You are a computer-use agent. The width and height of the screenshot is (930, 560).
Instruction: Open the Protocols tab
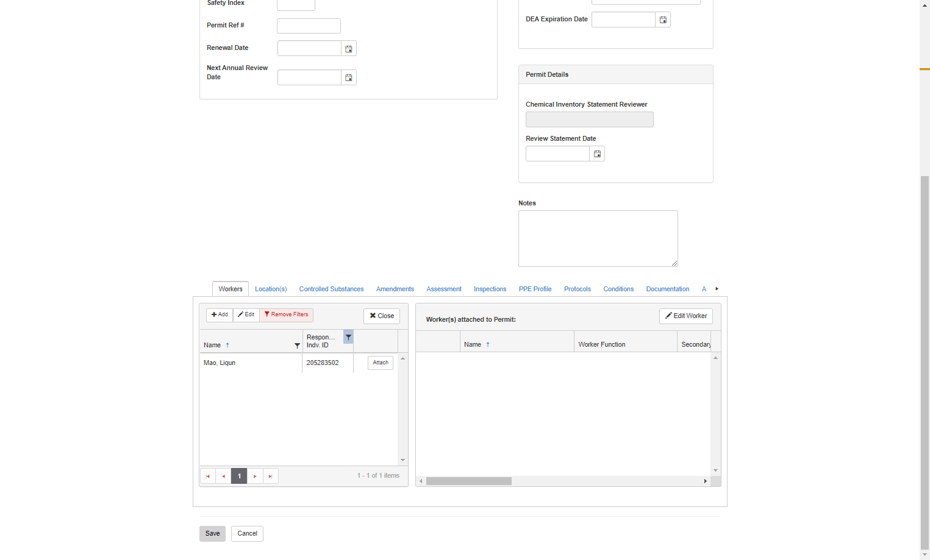point(578,289)
